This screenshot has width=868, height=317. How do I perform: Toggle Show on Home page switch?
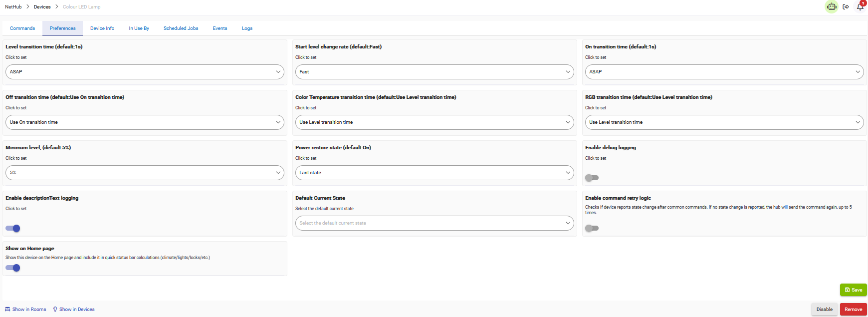coord(13,268)
